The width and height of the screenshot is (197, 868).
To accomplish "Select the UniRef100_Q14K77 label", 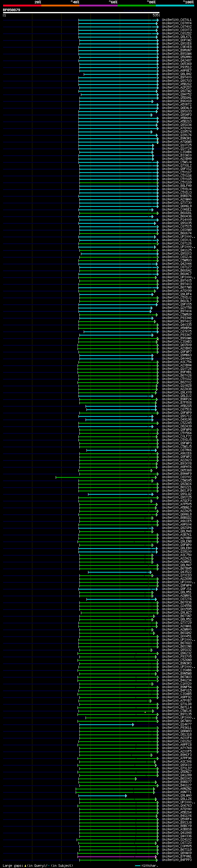I will coord(176,725).
